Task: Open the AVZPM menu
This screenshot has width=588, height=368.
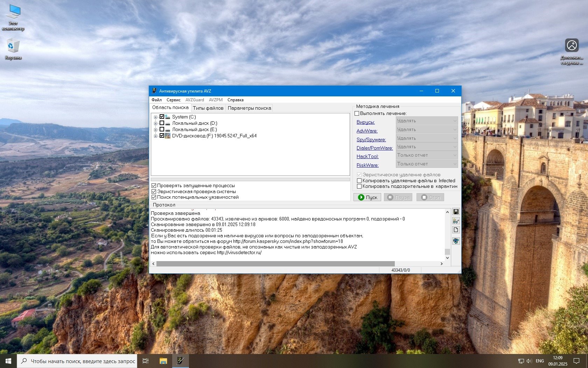Action: [216, 100]
